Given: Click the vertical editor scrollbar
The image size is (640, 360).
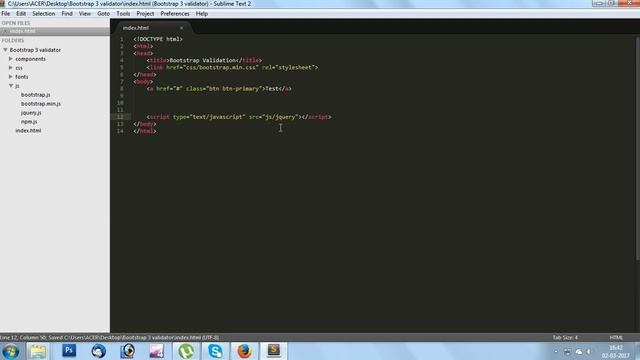Looking at the screenshot, I should 638,148.
